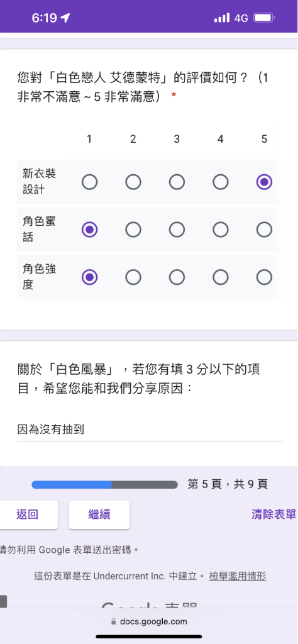Click the page progress bar

click(104, 485)
